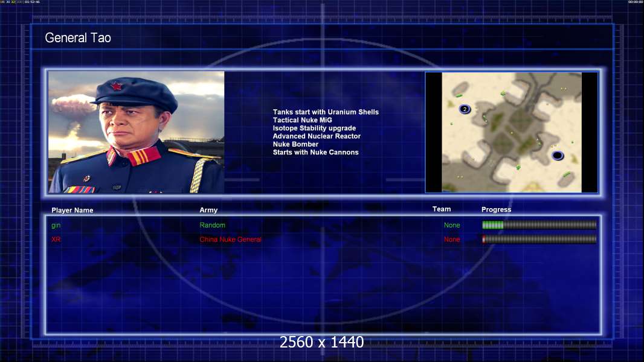Click XR's red loading progress bar
This screenshot has width=644, height=362.
click(539, 239)
